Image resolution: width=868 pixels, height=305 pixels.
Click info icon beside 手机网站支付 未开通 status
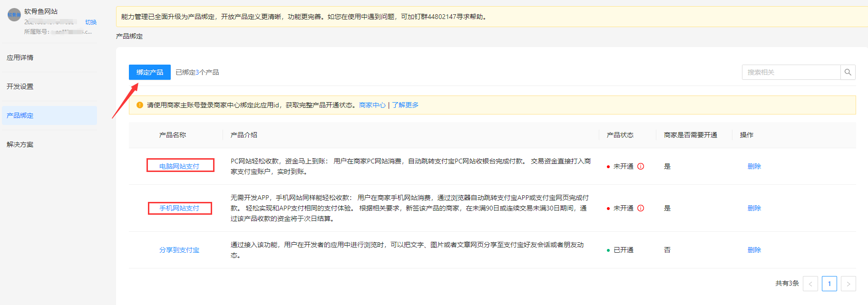(641, 208)
